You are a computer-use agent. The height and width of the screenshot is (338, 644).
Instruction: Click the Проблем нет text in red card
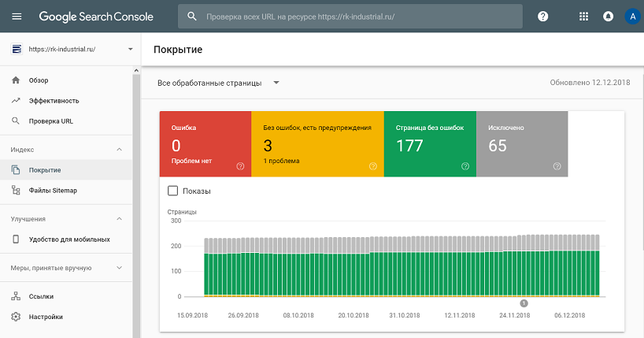click(191, 161)
